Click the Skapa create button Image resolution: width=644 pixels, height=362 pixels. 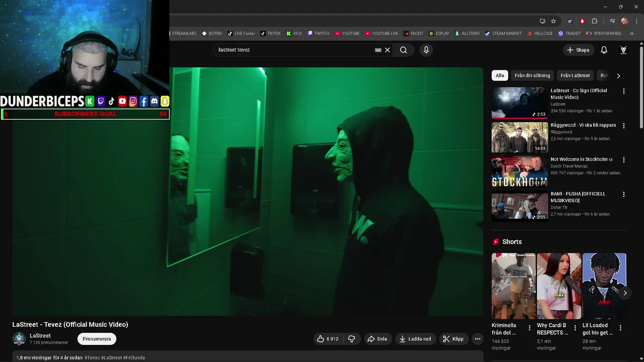[578, 50]
